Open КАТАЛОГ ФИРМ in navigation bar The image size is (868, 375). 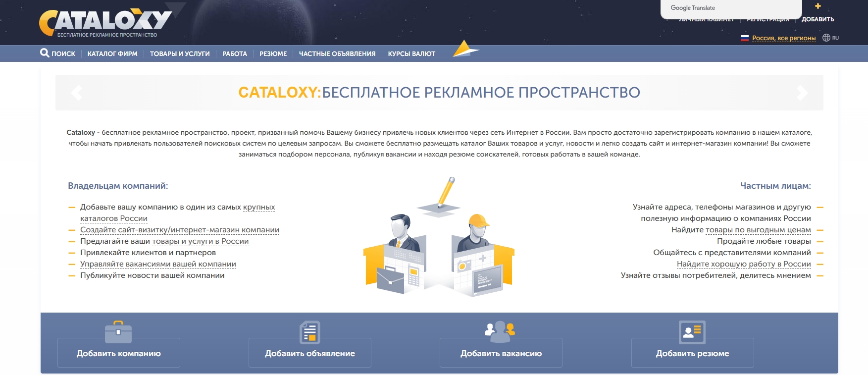pyautogui.click(x=112, y=54)
